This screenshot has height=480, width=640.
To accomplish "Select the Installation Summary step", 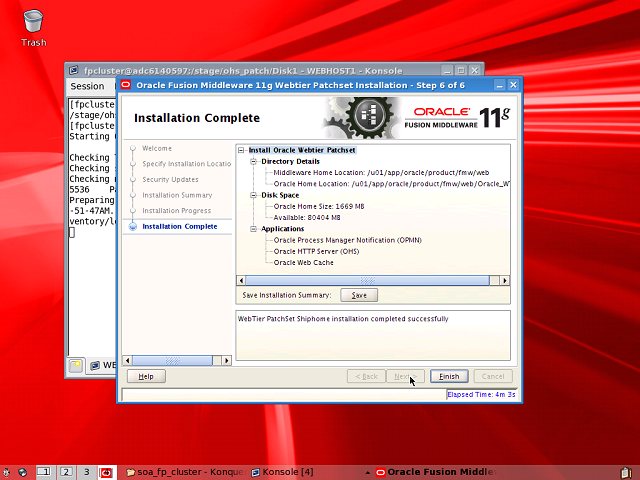I will [x=177, y=196].
